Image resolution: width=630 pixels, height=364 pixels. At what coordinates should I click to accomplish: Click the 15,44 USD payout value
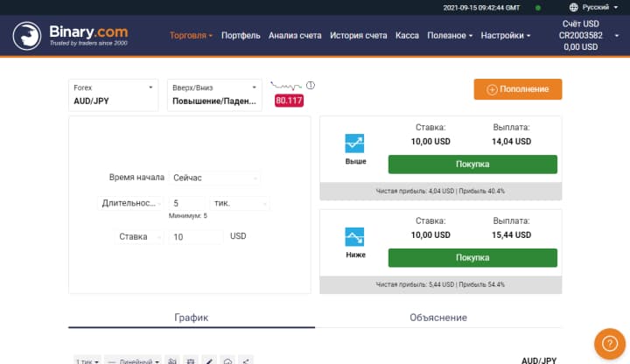point(511,235)
